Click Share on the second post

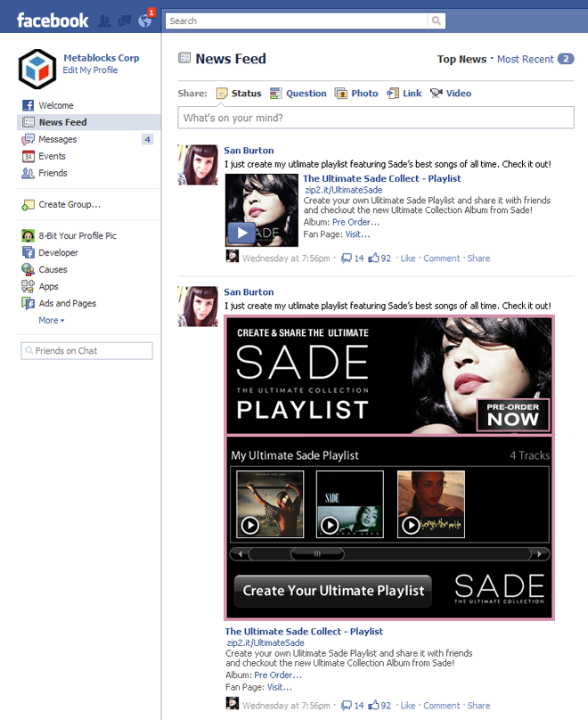478,706
